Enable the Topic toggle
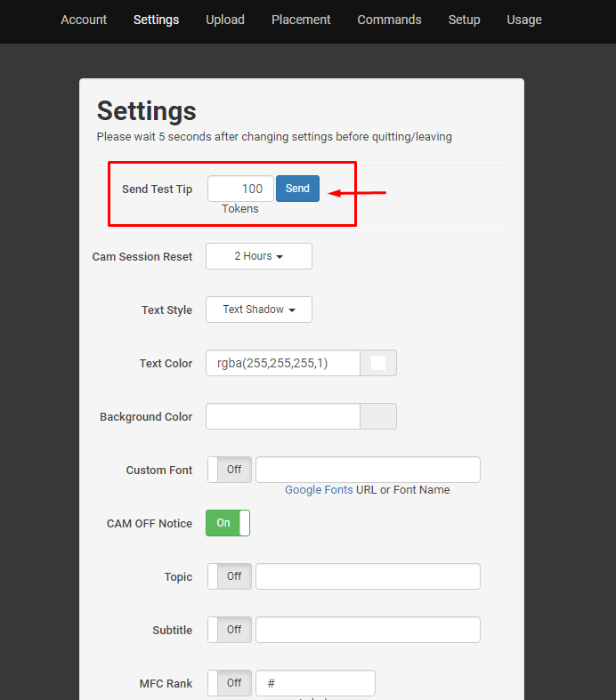This screenshot has width=616, height=700. 230,576
